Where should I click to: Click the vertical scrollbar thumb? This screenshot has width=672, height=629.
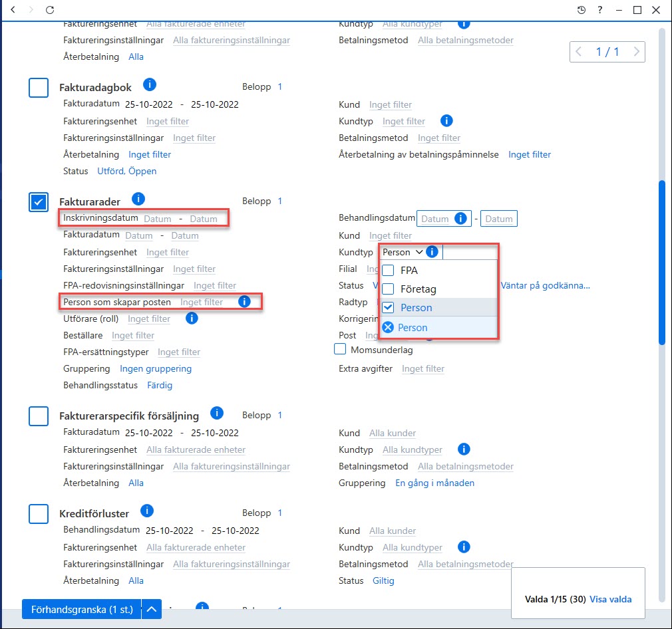[662, 262]
